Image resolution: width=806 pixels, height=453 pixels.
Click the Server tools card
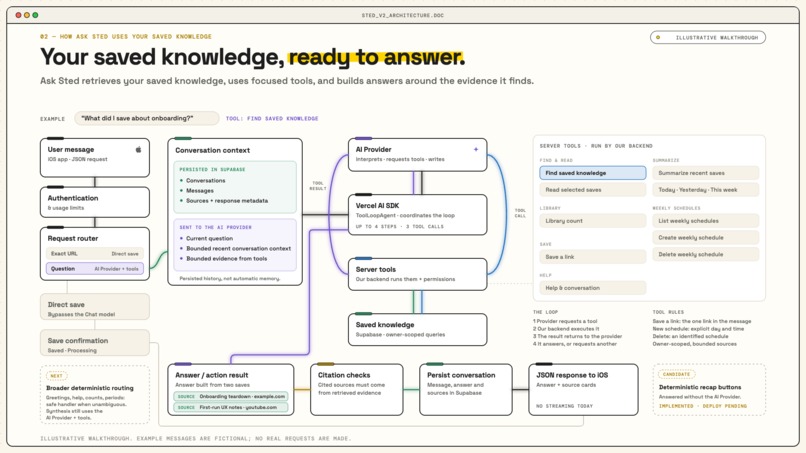(417, 274)
